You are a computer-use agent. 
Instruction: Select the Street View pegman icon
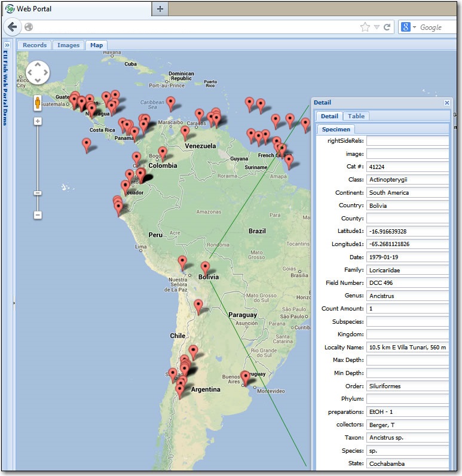click(x=38, y=103)
